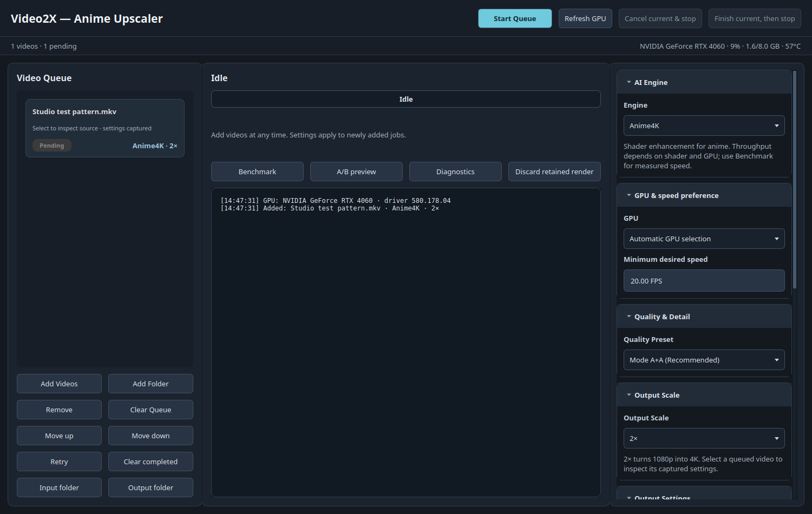Open the Automatic GPU selection dropdown
Image resolution: width=812 pixels, height=514 pixels.
704,239
